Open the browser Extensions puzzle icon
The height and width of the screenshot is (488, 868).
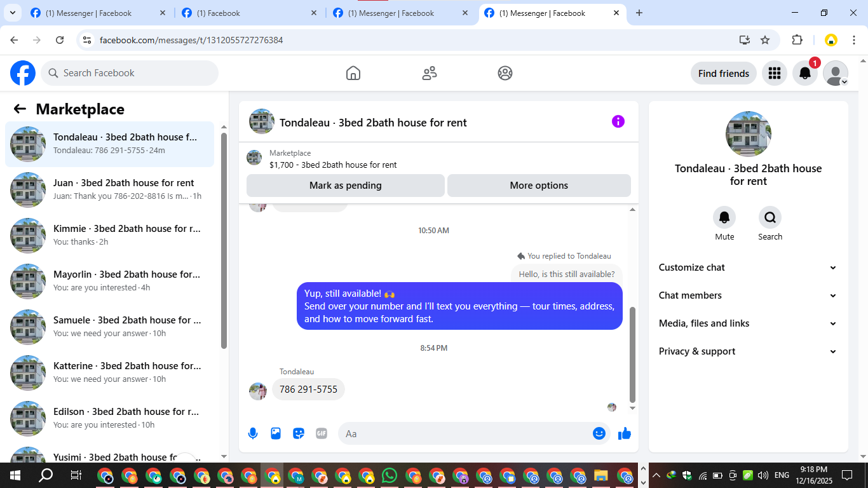pyautogui.click(x=797, y=40)
